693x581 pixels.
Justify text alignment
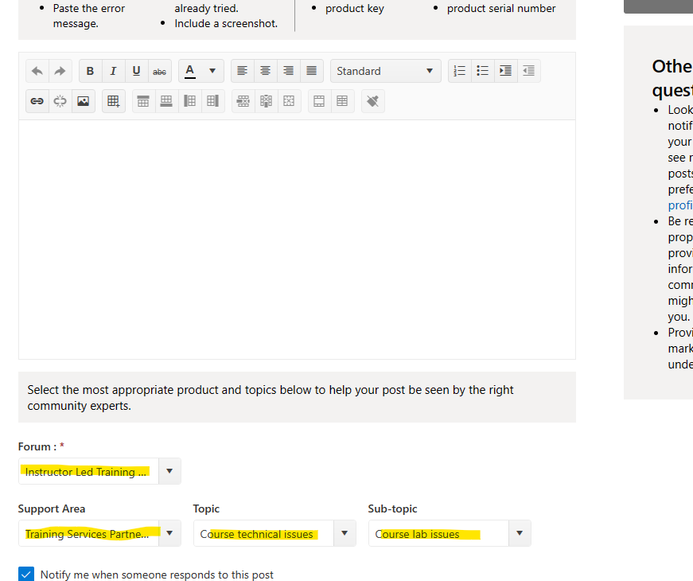point(312,71)
